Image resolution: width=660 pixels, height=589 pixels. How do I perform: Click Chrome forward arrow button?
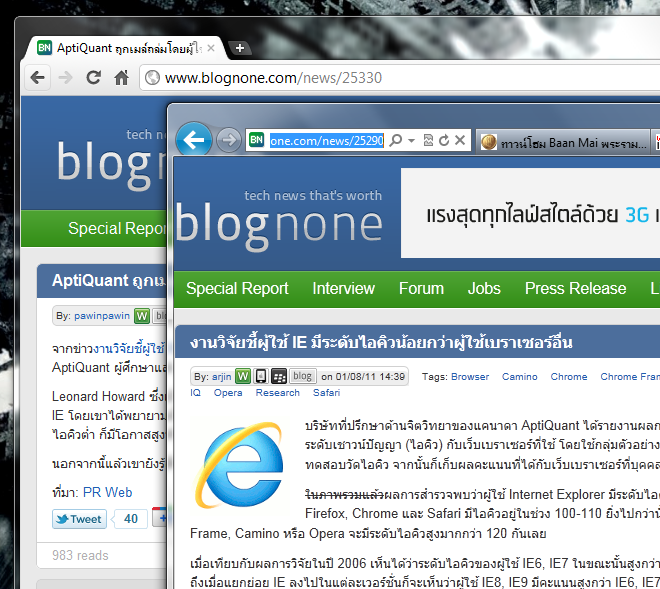[65, 77]
